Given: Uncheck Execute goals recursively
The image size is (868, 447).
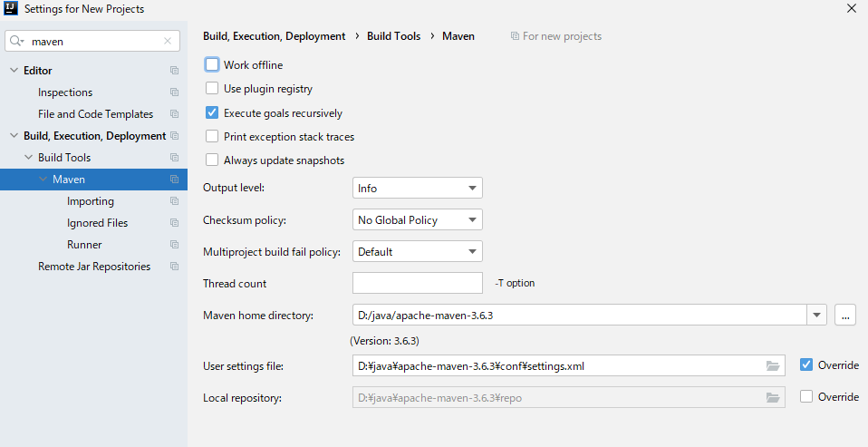Looking at the screenshot, I should tap(212, 113).
